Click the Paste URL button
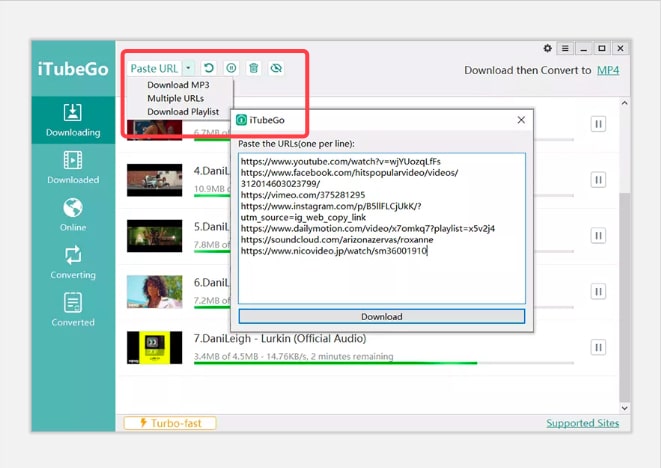This screenshot has height=468, width=661. (154, 68)
